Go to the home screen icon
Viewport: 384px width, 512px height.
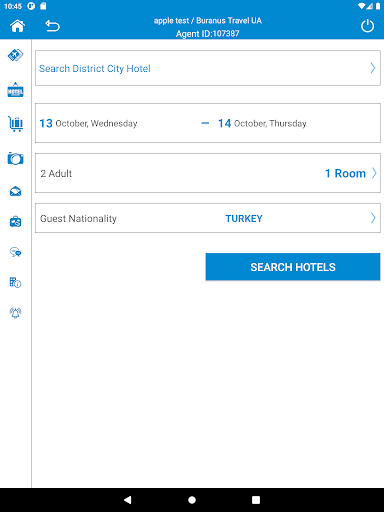(x=17, y=26)
